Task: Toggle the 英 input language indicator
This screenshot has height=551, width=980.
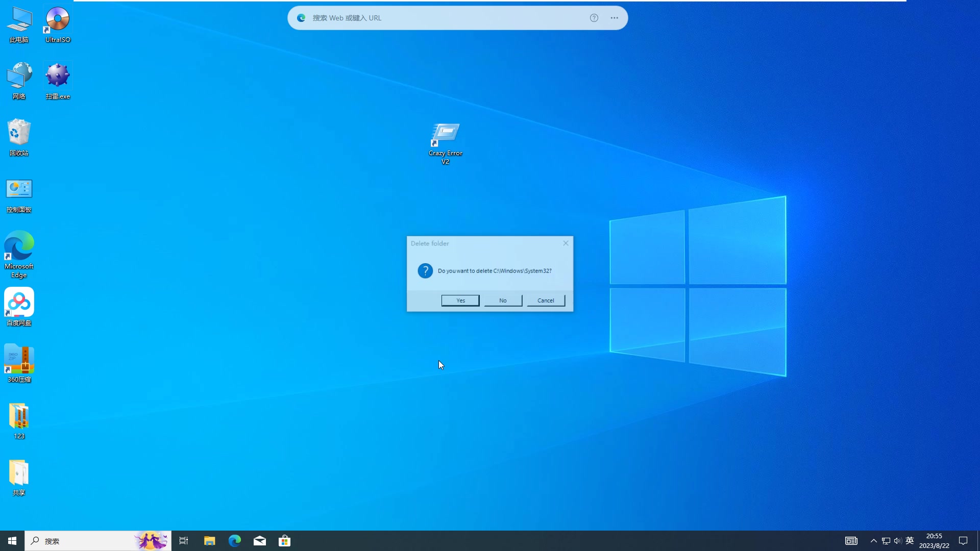Action: tap(910, 541)
